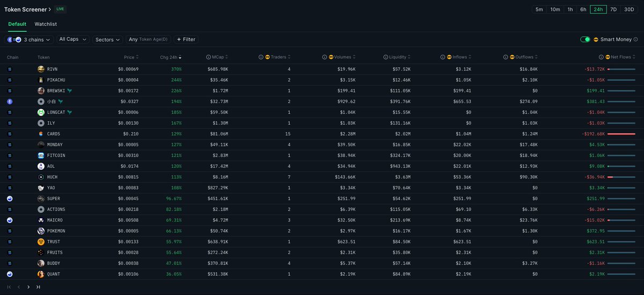Select the 7D timeframe
Image resolution: width=644 pixels, height=295 pixels.
(613, 9)
